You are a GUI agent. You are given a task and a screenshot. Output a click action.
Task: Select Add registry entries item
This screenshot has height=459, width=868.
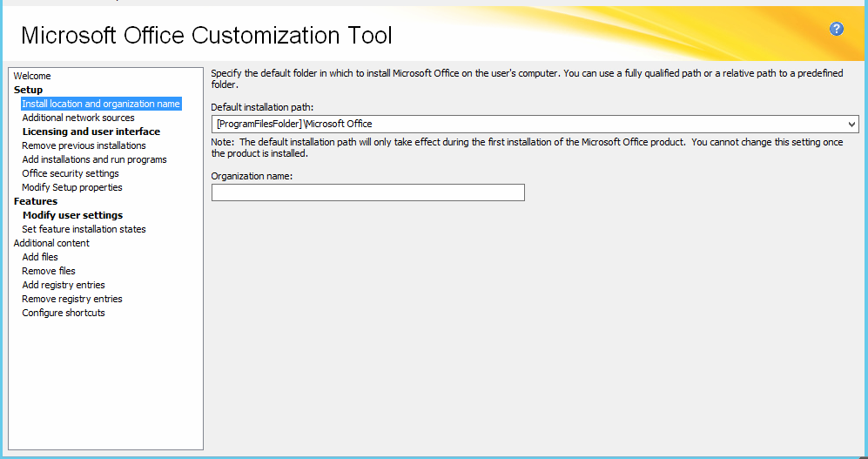pyautogui.click(x=64, y=285)
